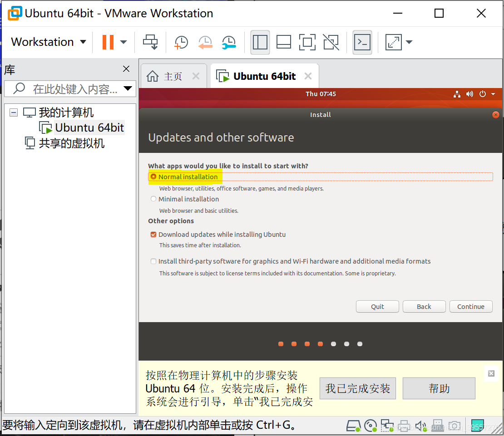Enter full screen mode icon
The height and width of the screenshot is (436, 504).
point(307,42)
